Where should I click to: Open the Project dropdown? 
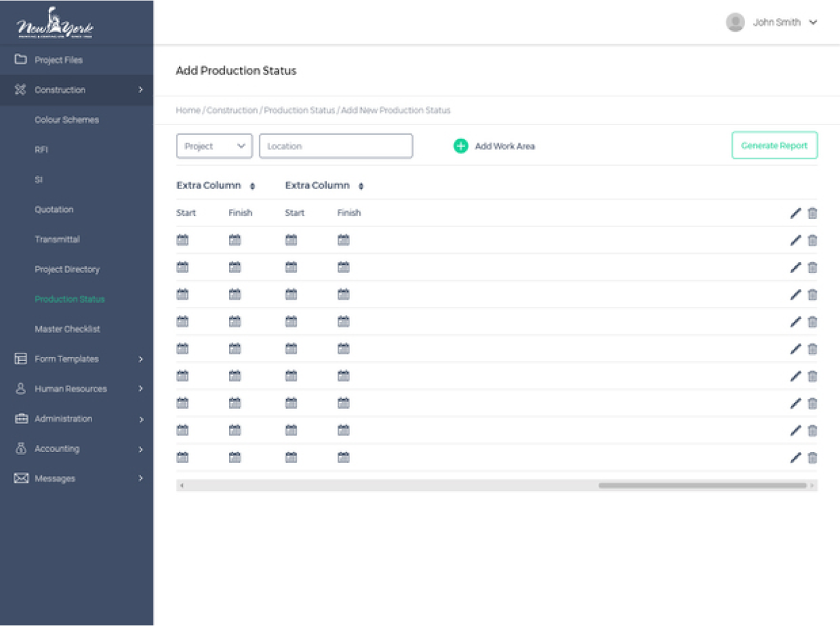214,146
